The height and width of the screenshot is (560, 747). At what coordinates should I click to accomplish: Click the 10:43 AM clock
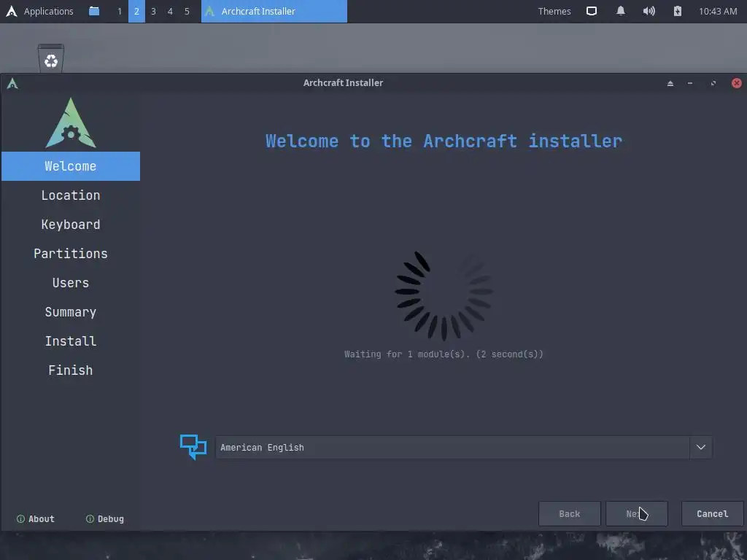click(718, 11)
